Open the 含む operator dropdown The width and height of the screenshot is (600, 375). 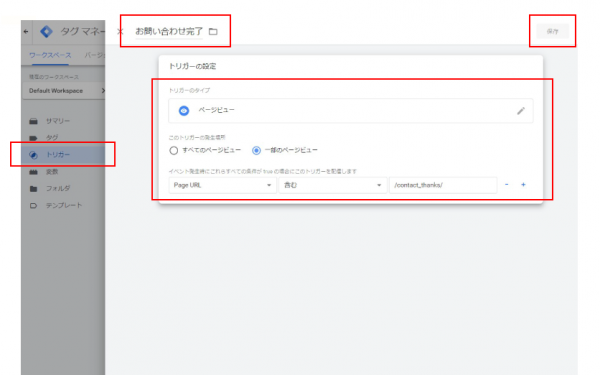coord(333,185)
